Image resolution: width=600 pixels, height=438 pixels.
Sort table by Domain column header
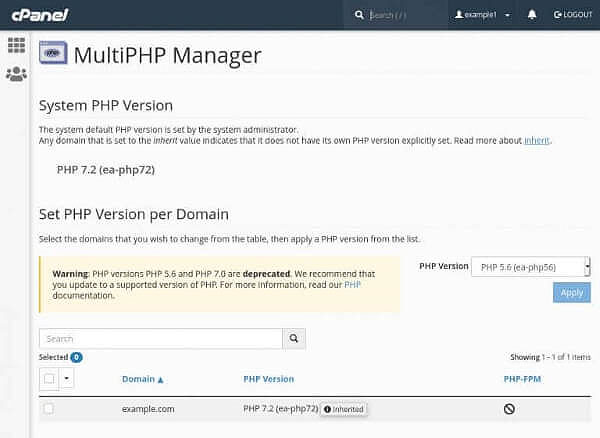142,379
